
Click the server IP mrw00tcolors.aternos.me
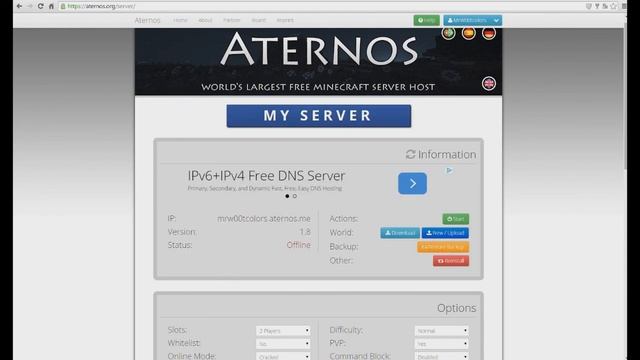(264, 218)
